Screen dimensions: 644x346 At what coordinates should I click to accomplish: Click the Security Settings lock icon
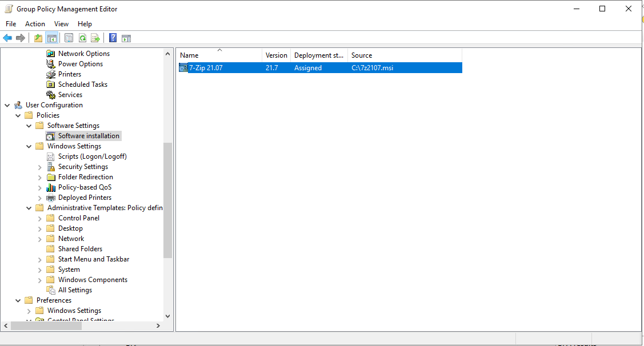coord(50,167)
